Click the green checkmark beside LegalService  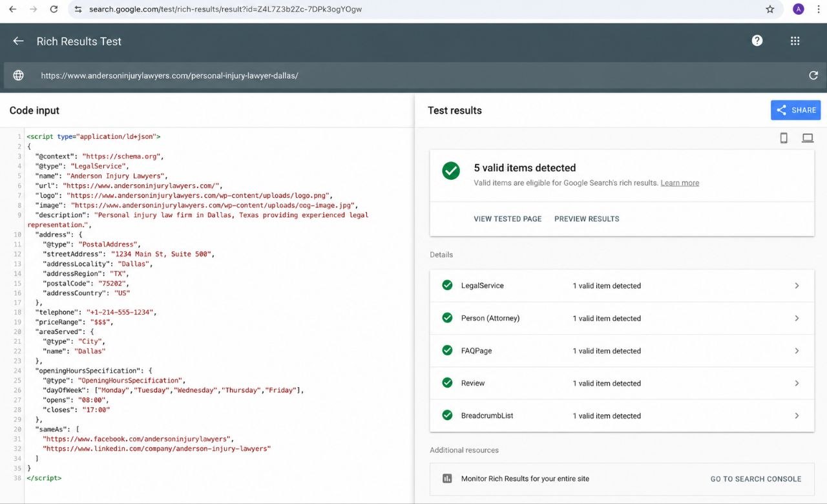(447, 285)
